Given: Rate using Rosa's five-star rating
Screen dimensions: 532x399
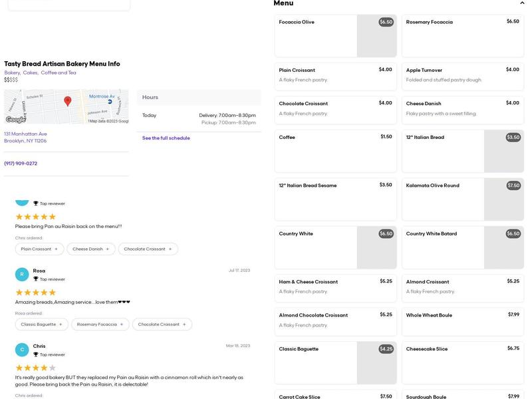Looking at the screenshot, I should [x=36, y=293].
